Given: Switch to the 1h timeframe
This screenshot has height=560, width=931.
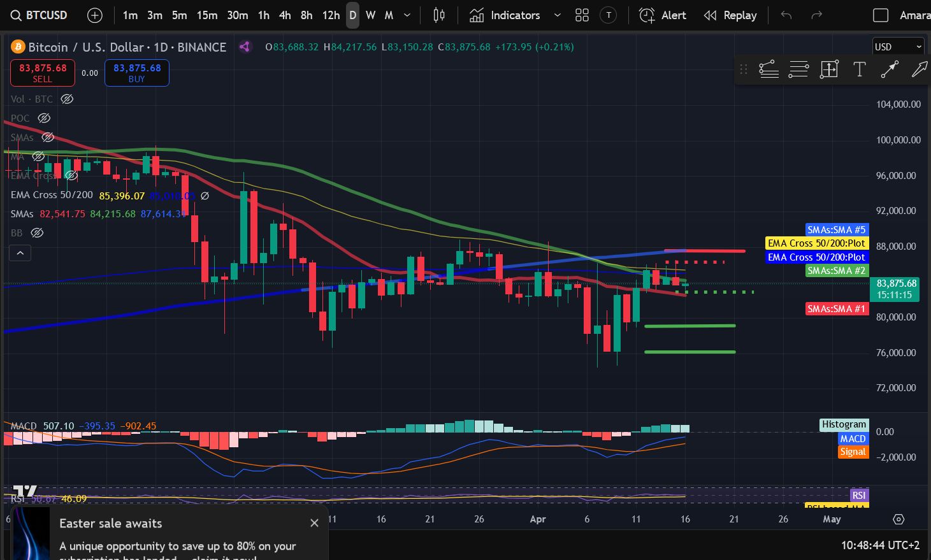Looking at the screenshot, I should (x=264, y=15).
